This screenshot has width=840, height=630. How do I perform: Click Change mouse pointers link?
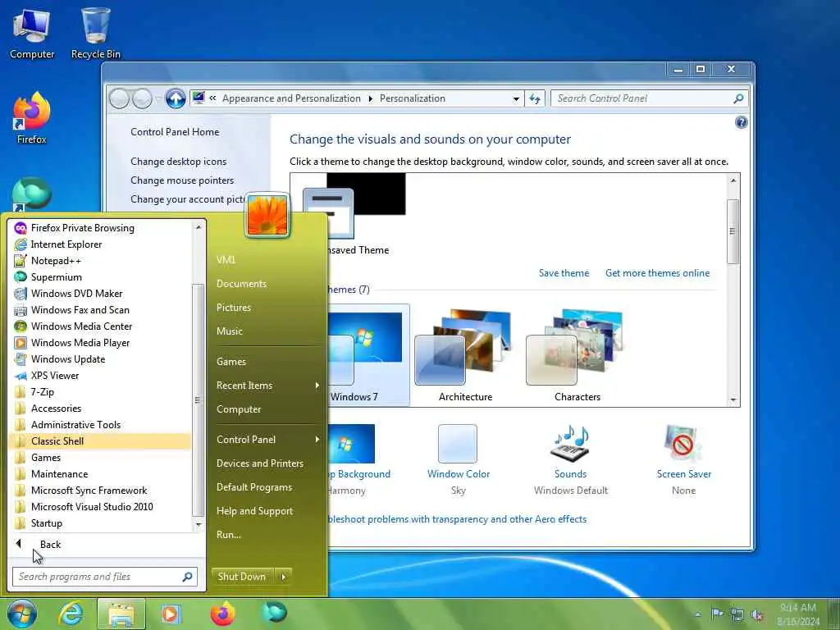tap(182, 180)
